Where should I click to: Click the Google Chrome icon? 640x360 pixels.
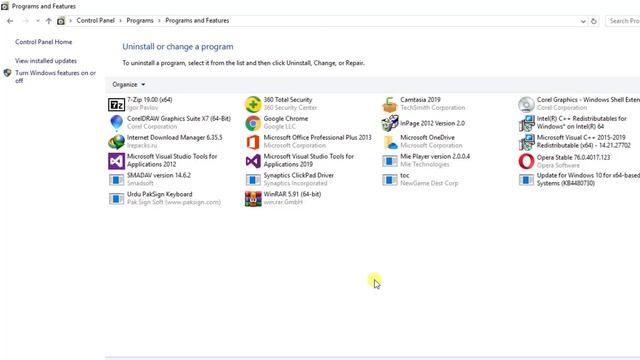(x=253, y=123)
